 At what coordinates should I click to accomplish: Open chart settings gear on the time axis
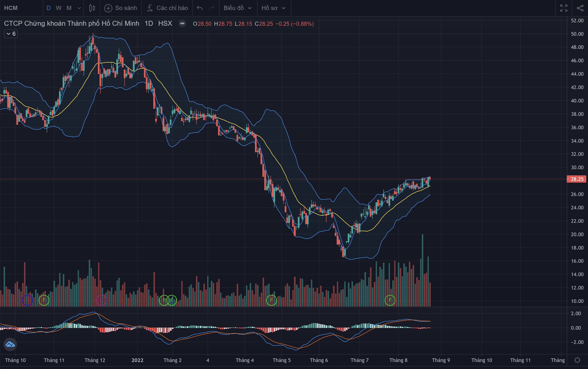(x=577, y=360)
